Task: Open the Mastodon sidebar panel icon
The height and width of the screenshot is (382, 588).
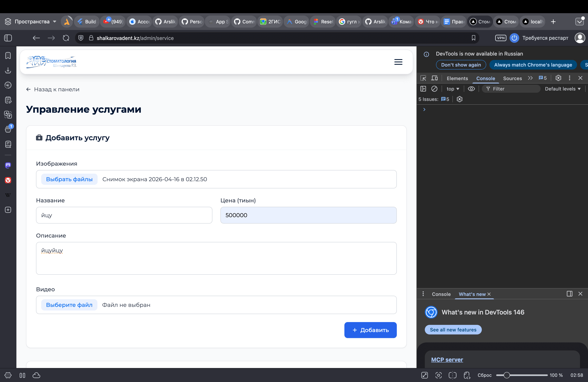Action: click(8, 165)
